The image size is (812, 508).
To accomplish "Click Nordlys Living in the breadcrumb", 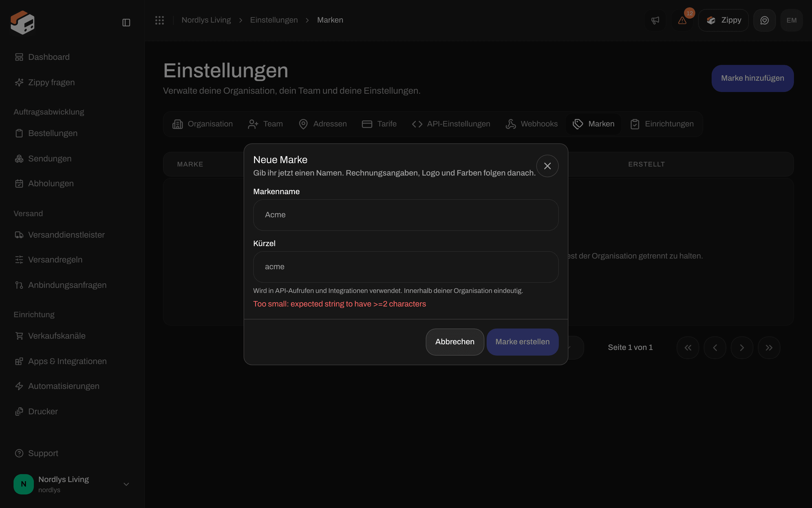I will point(206,20).
